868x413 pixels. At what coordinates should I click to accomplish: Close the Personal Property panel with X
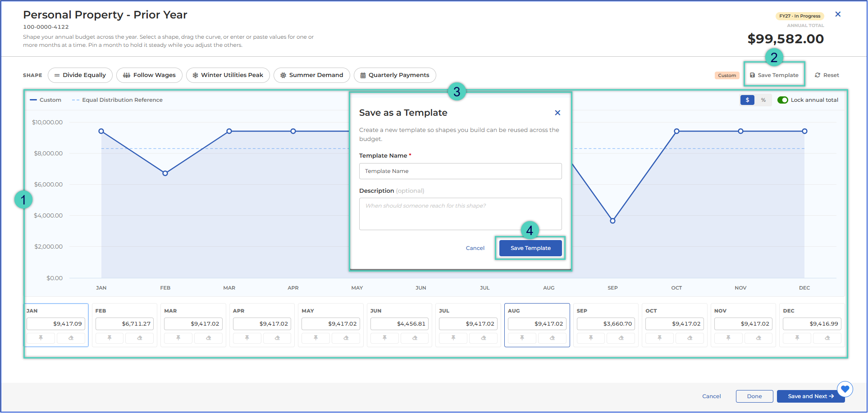tap(838, 14)
